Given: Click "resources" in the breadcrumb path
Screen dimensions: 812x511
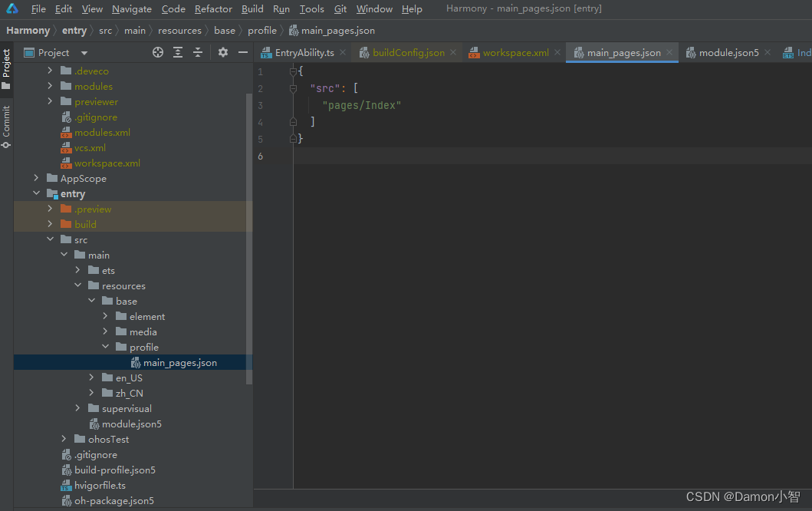Looking at the screenshot, I should coord(179,31).
